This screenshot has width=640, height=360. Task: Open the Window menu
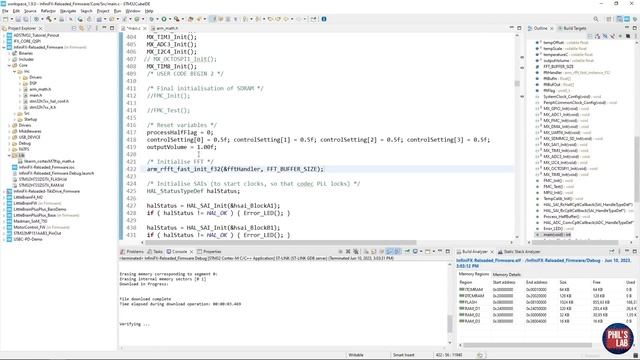[133, 11]
